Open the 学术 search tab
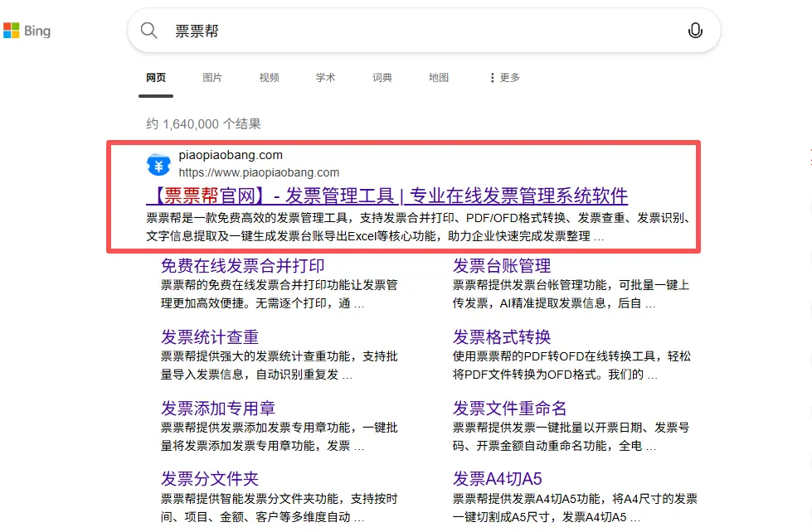Viewport: 812px width, 532px height. [x=325, y=77]
